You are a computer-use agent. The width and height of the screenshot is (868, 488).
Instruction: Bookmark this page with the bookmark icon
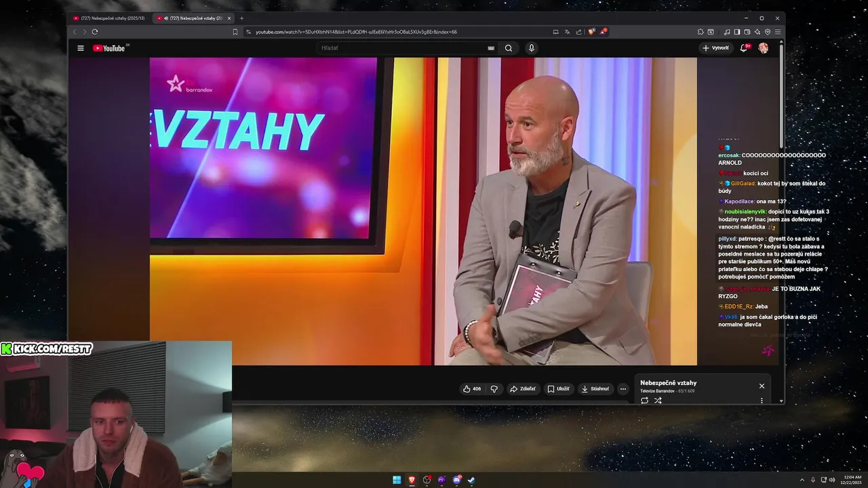pos(235,32)
